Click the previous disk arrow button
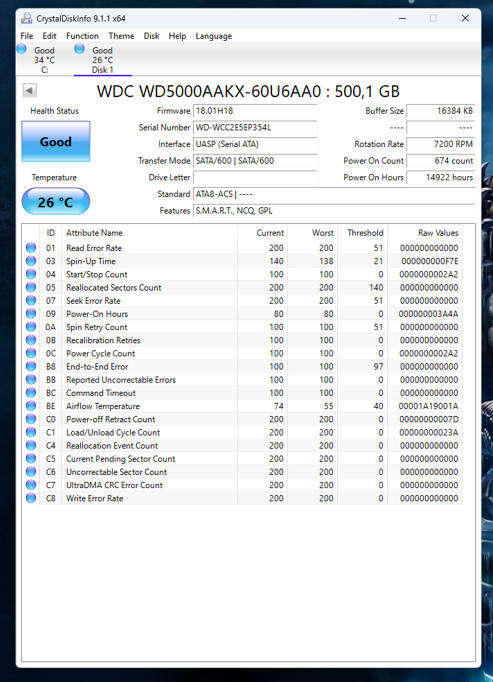The height and width of the screenshot is (682, 493). (x=30, y=90)
